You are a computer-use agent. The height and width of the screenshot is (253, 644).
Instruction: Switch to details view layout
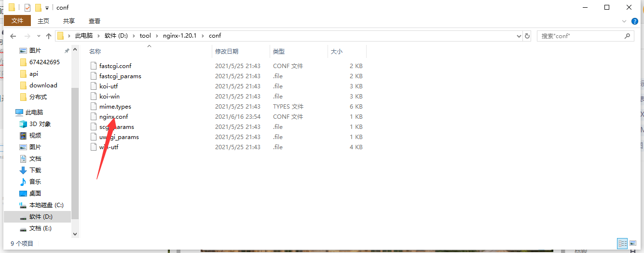[622, 243]
